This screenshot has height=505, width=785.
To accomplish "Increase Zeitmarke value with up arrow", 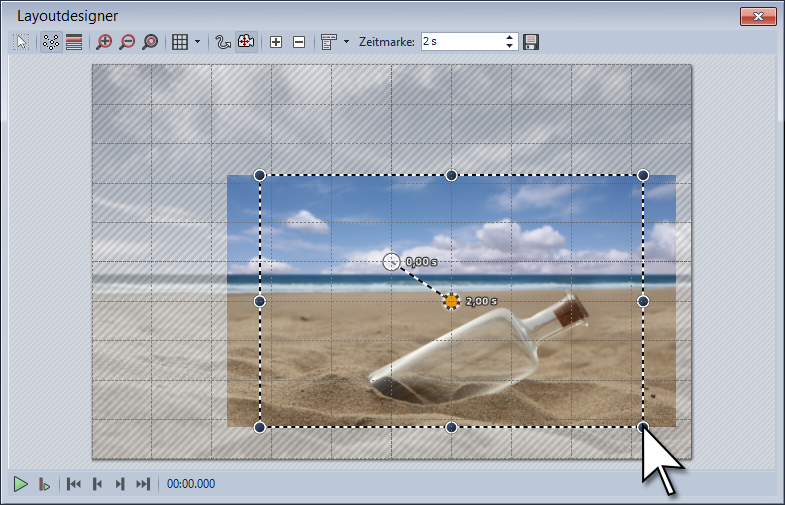I will point(510,37).
